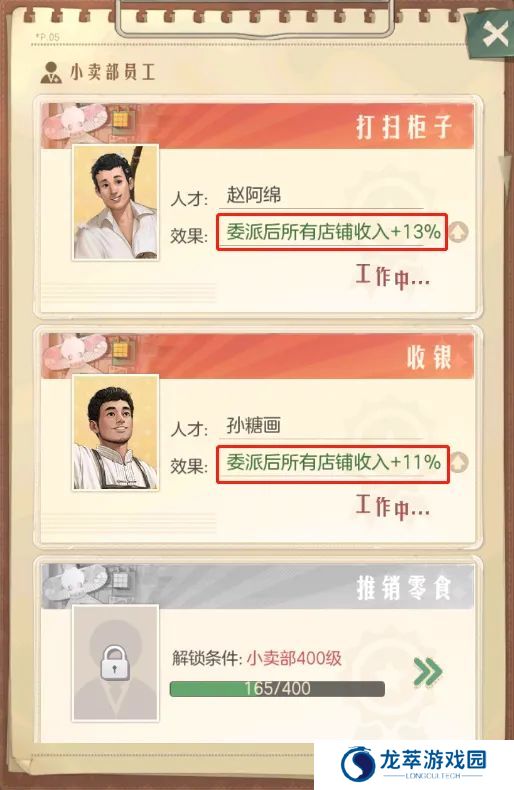Tap the lock icon on the locked staff slot
Viewport: 514px width, 790px height.
click(x=115, y=664)
